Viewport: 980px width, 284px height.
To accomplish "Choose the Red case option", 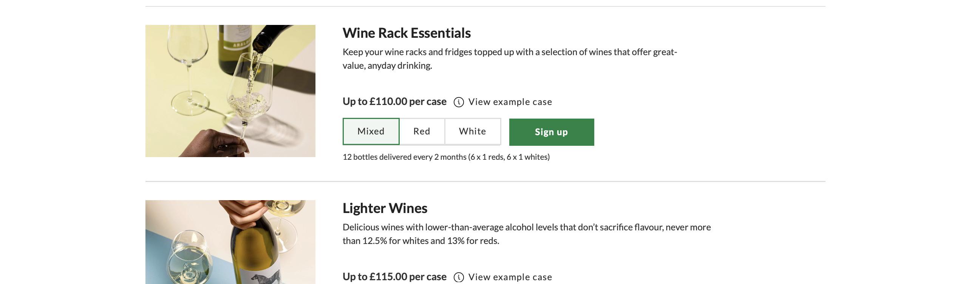I will 422,131.
